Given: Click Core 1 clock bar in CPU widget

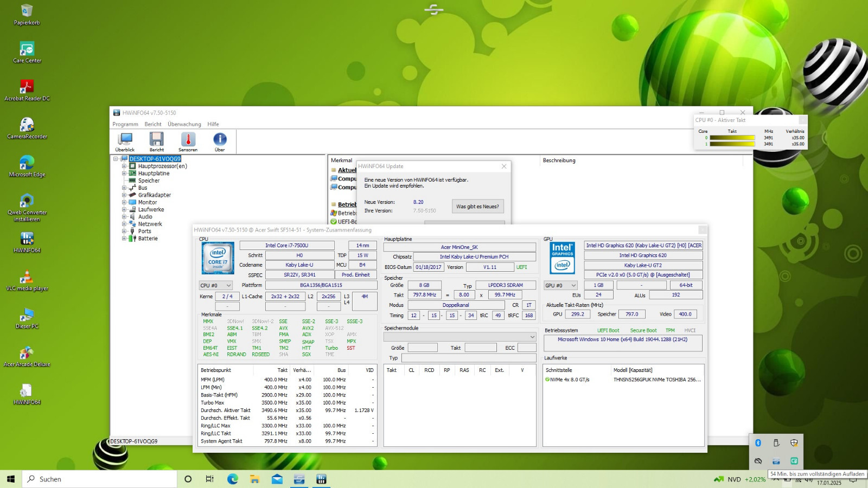Looking at the screenshot, I should 732,144.
